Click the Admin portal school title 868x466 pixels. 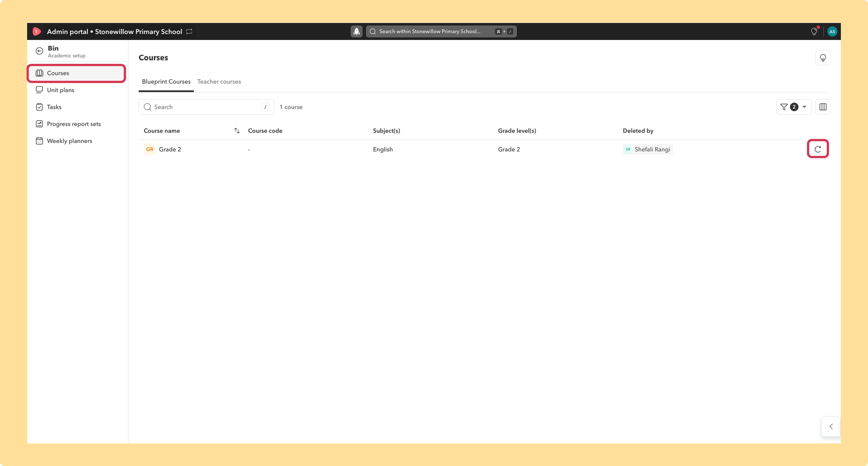click(114, 31)
